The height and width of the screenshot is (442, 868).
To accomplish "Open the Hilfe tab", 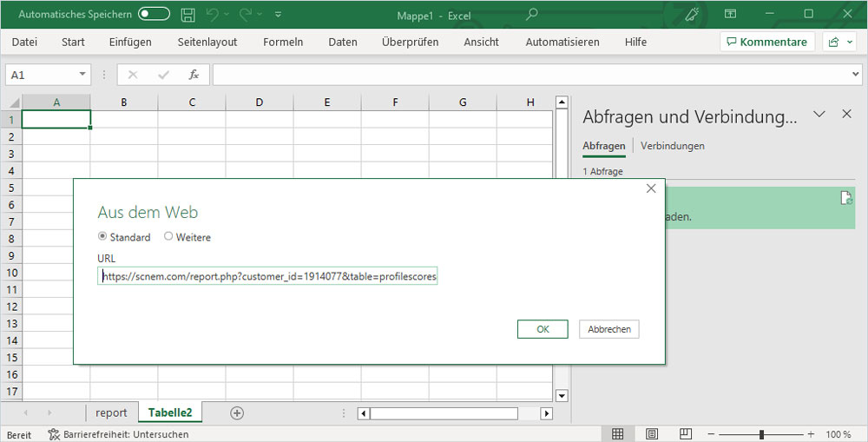I will point(635,42).
